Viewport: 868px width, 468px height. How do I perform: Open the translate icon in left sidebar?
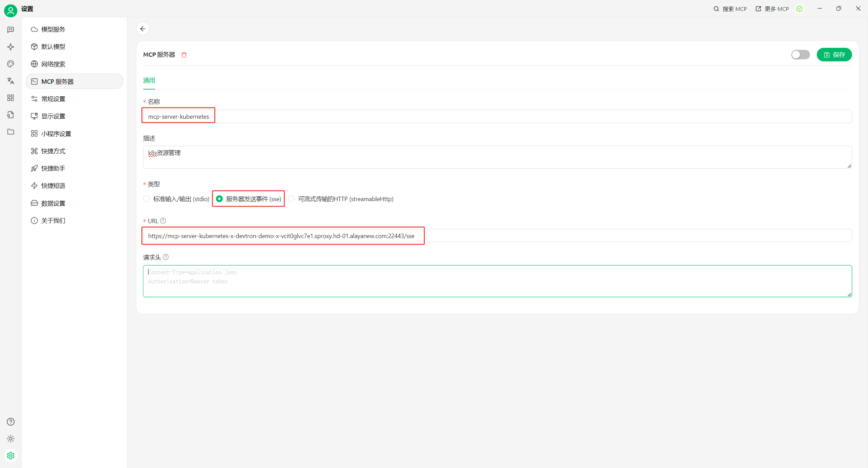[x=11, y=81]
